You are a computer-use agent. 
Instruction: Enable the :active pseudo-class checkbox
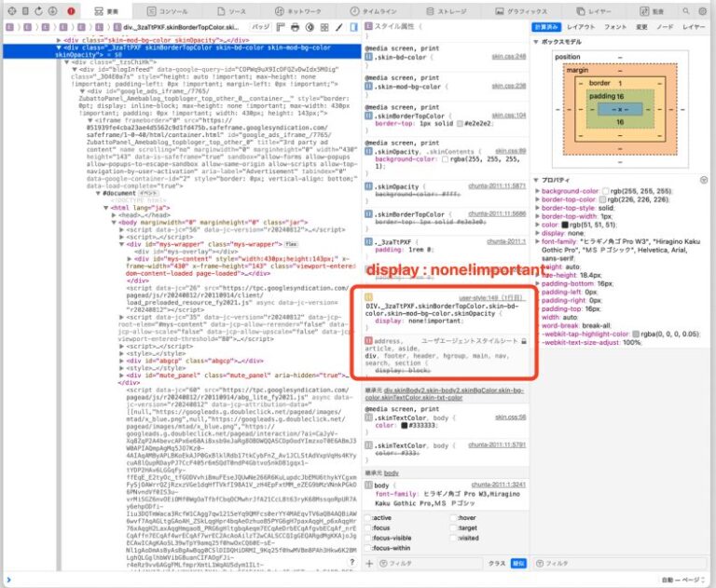point(367,518)
